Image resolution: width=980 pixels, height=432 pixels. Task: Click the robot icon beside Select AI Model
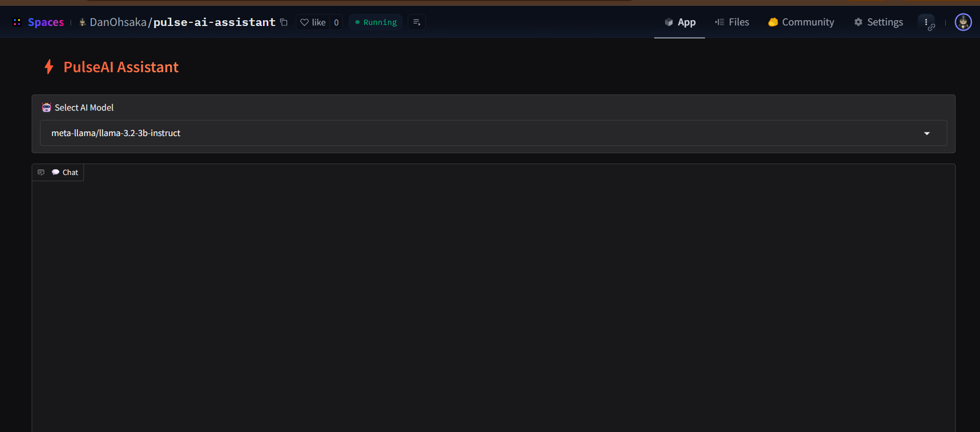[x=47, y=107]
